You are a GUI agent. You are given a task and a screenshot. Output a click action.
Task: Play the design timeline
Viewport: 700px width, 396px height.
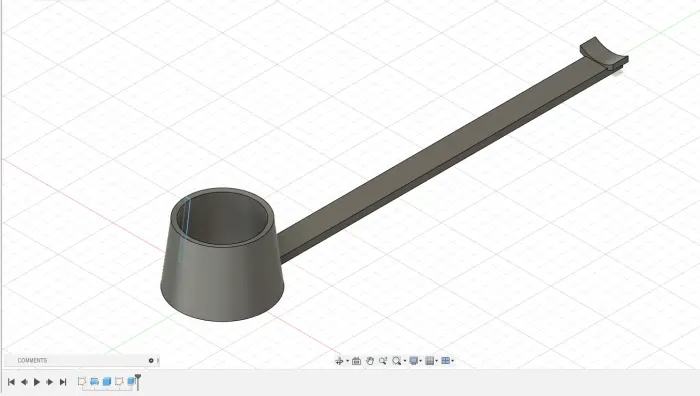point(37,382)
